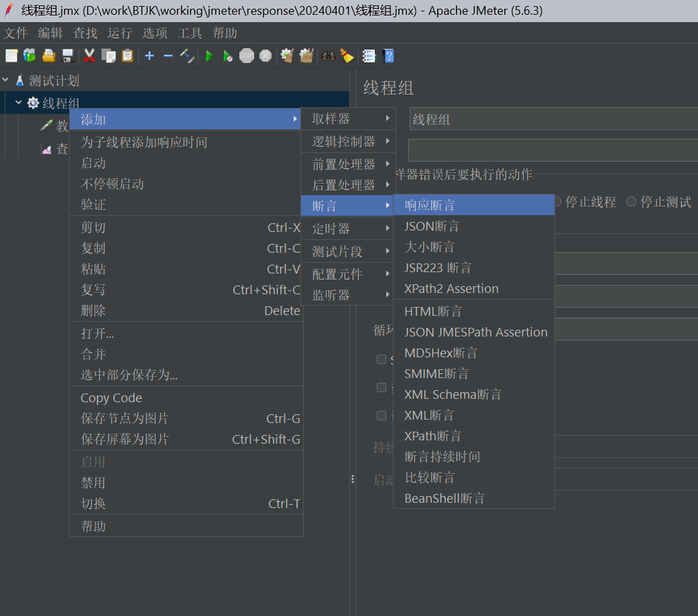Open the Function Helper list icon
The image size is (698, 616).
[x=369, y=56]
